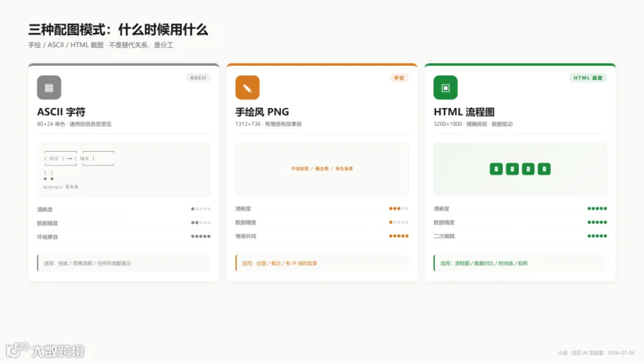Click the HTML 流程图 card heading
The height and width of the screenshot is (363, 644).
tap(464, 112)
